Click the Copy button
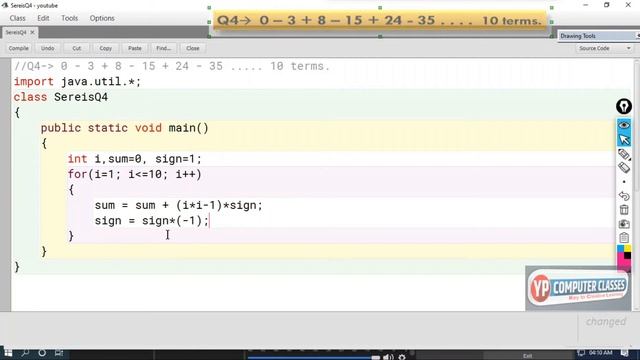This screenshot has height=360, width=640. 106,48
